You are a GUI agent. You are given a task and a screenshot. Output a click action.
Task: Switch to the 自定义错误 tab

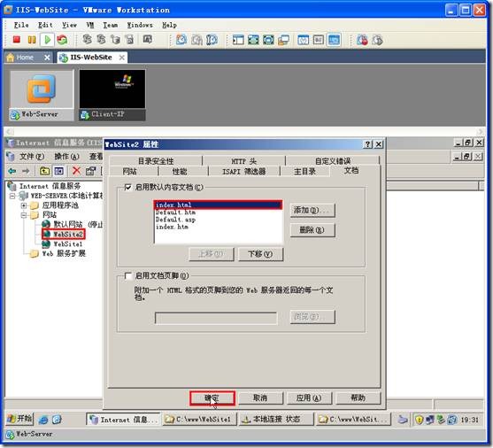click(x=333, y=161)
